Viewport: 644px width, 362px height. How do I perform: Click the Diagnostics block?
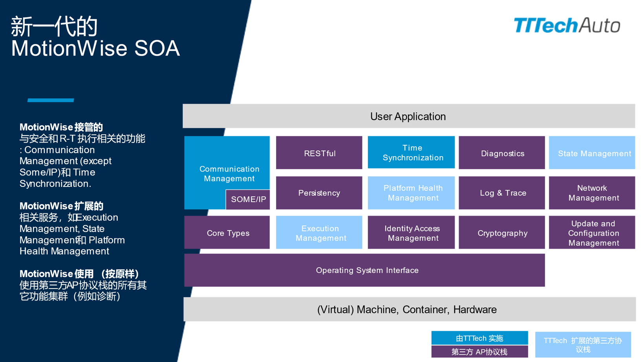click(x=502, y=153)
